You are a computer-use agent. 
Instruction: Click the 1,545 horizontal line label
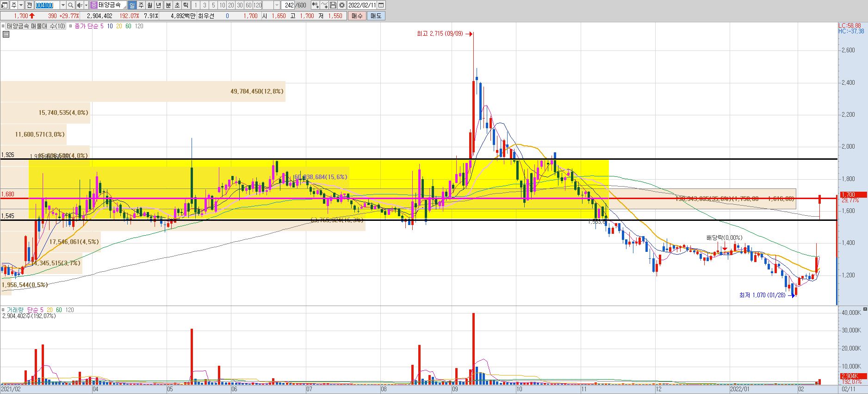pyautogui.click(x=8, y=216)
